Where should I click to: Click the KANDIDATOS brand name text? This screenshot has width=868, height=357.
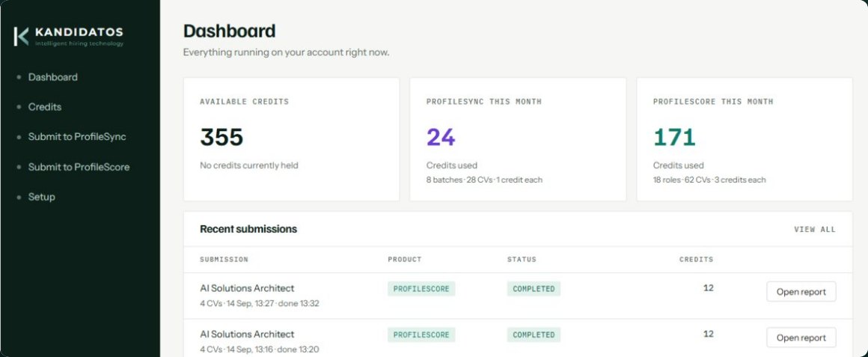tap(79, 32)
